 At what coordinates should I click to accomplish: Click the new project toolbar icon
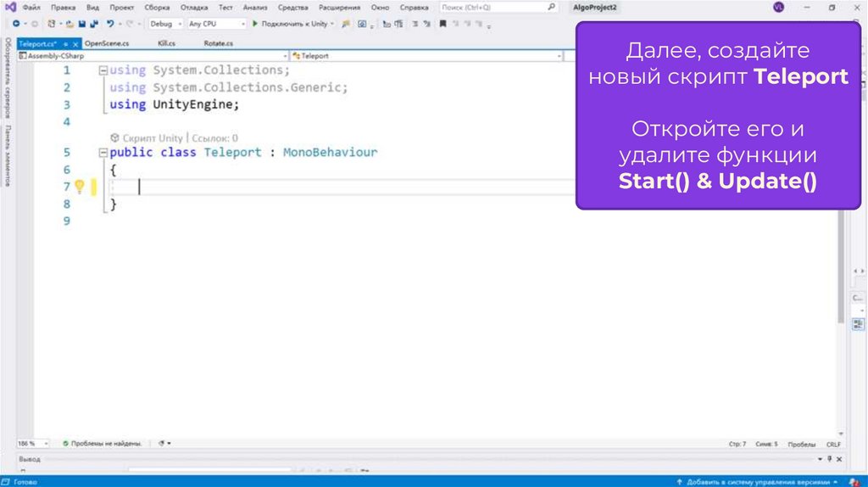pyautogui.click(x=52, y=24)
